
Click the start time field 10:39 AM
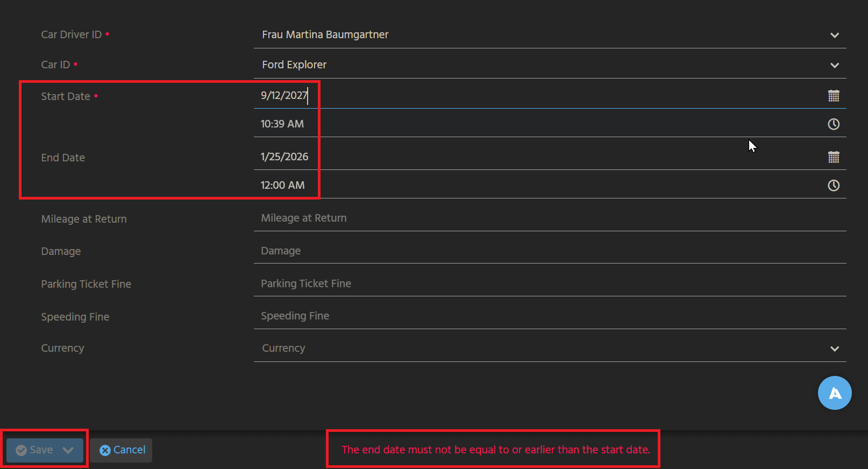coord(538,124)
